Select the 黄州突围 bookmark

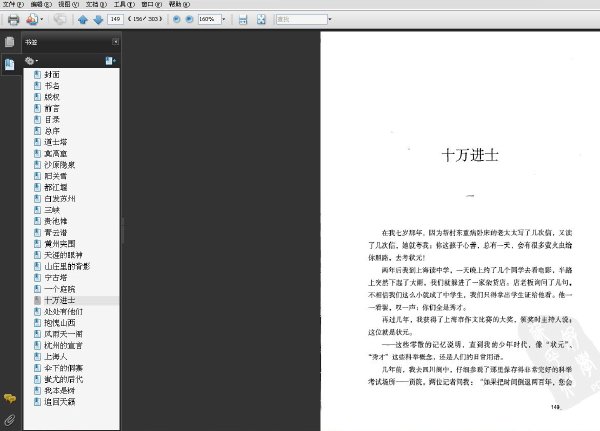59,244
